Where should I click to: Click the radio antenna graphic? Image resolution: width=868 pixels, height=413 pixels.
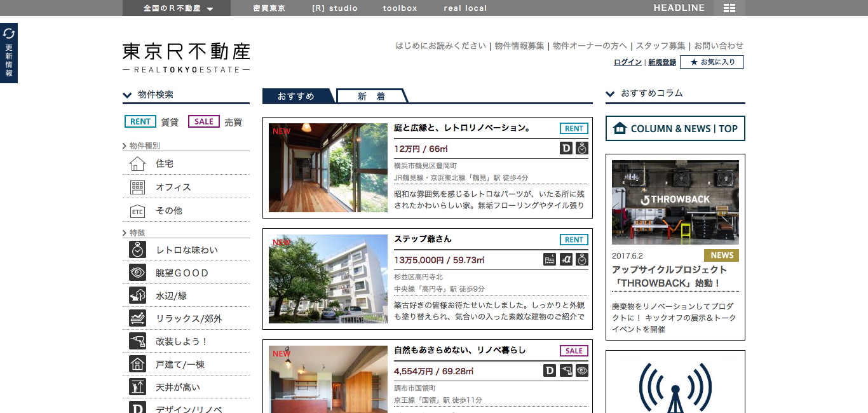coord(675,388)
